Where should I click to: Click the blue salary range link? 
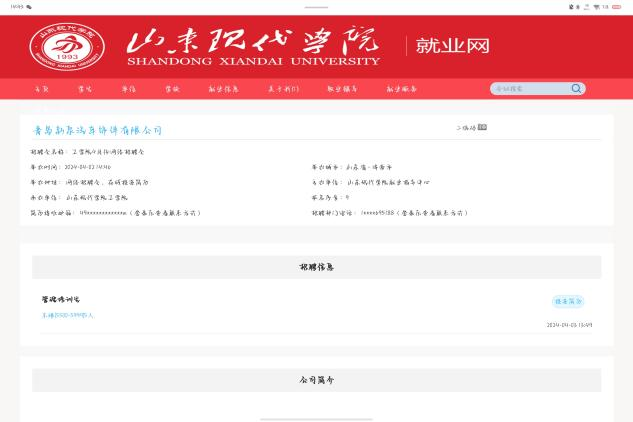click(68, 315)
